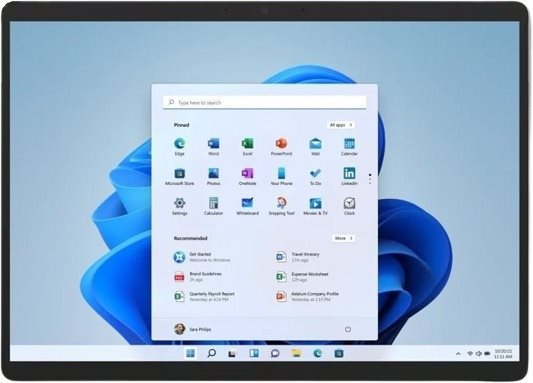Launch Word from the pinned apps
The image size is (533, 383).
coord(213,146)
